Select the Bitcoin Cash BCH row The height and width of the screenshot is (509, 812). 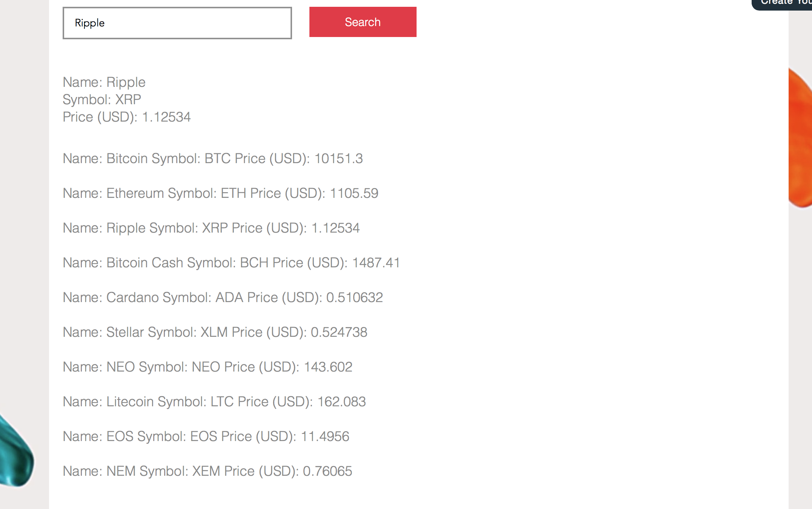[231, 263]
